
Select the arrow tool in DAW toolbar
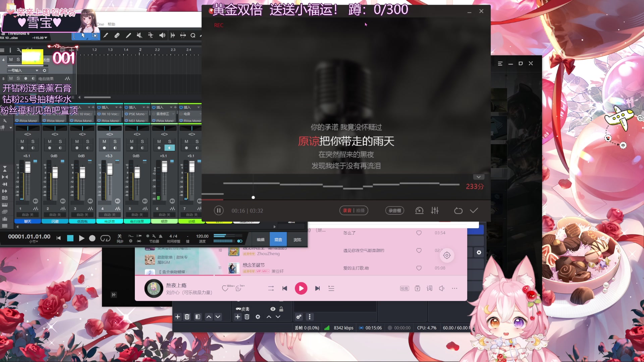click(83, 35)
